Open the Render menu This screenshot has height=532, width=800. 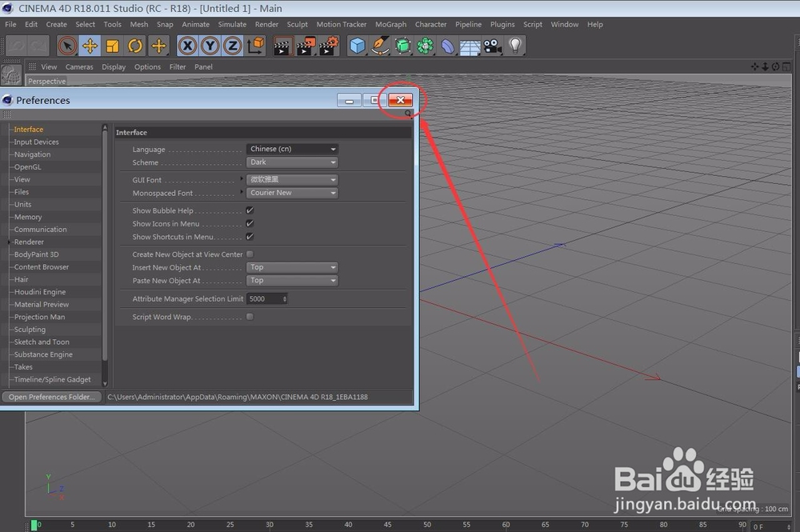(x=267, y=24)
